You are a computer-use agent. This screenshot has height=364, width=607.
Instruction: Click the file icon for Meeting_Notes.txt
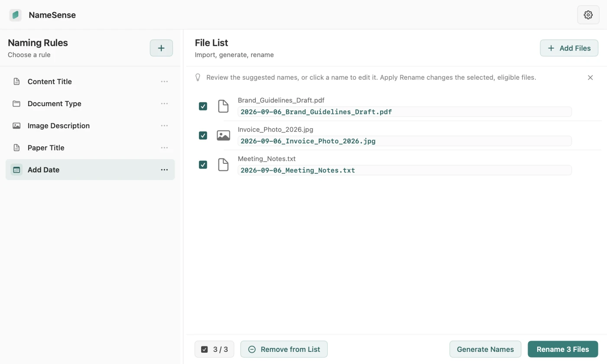point(223,165)
